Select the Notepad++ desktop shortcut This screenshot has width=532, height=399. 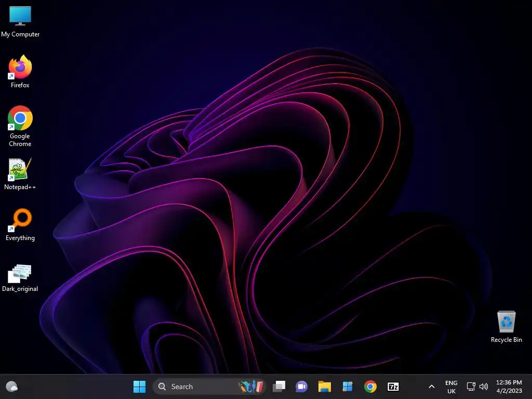[x=20, y=174]
